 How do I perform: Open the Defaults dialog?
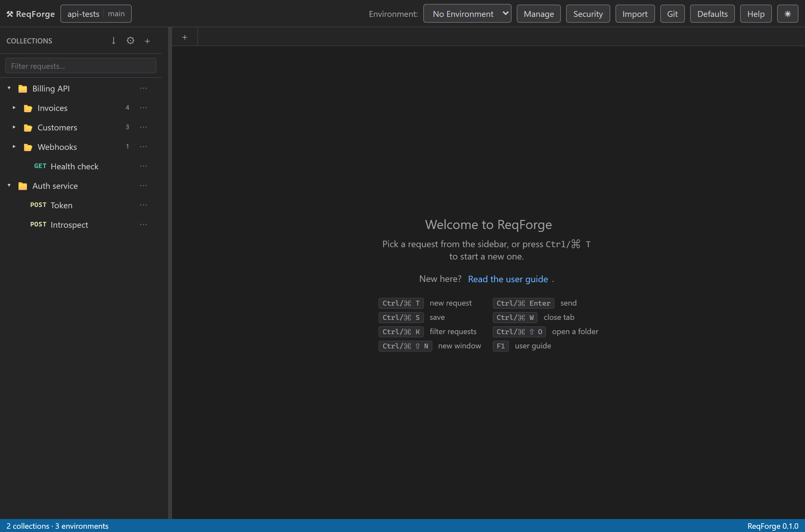[712, 14]
